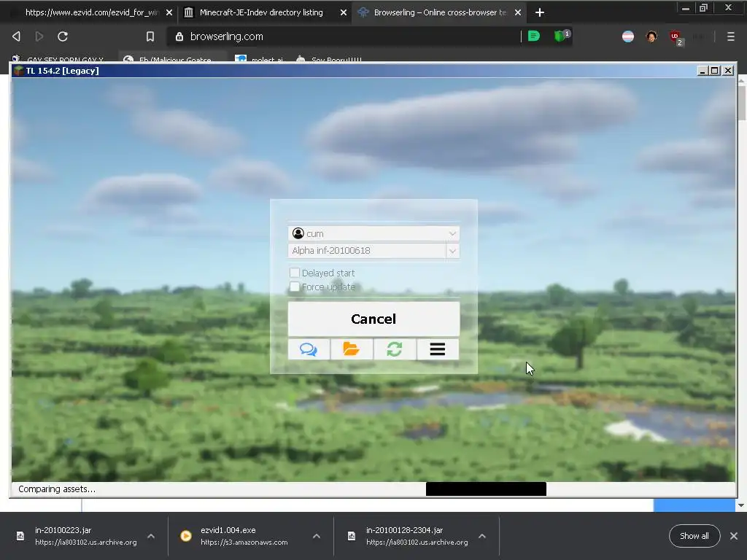The width and height of the screenshot is (747, 560).
Task: Click the striped flag extension icon
Action: point(628,36)
